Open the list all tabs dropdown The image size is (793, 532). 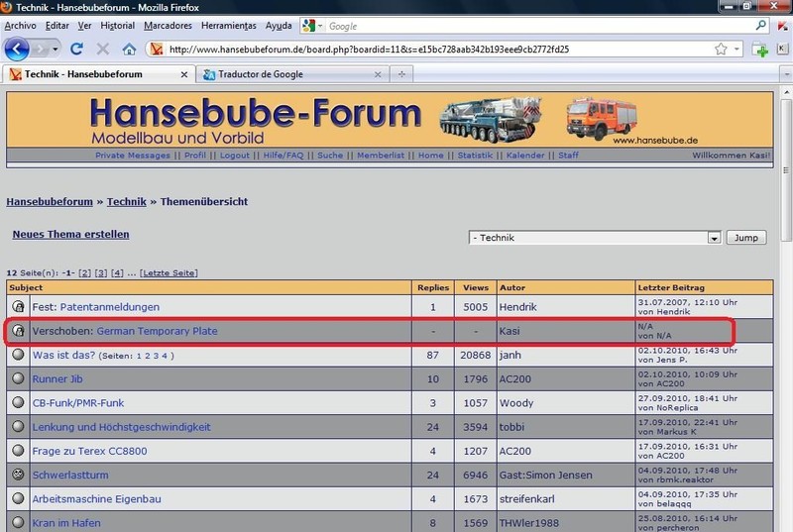(x=786, y=74)
